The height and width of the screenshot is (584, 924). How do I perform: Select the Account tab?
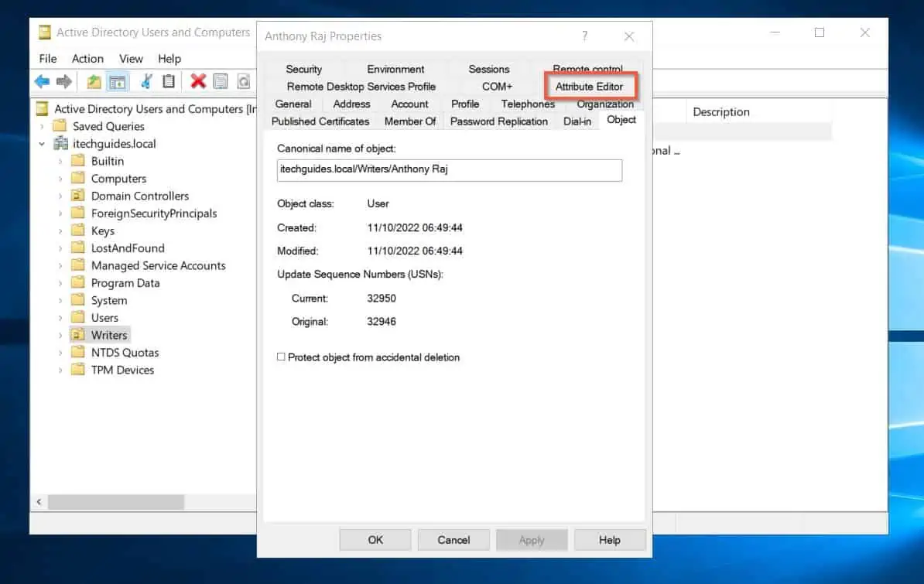[x=409, y=104]
